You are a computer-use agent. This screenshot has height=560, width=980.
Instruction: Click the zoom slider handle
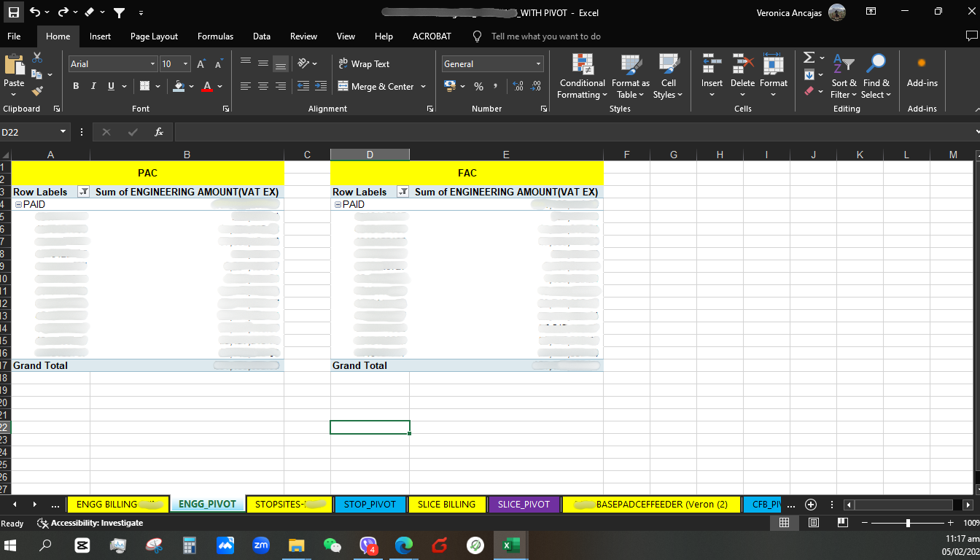pyautogui.click(x=908, y=523)
